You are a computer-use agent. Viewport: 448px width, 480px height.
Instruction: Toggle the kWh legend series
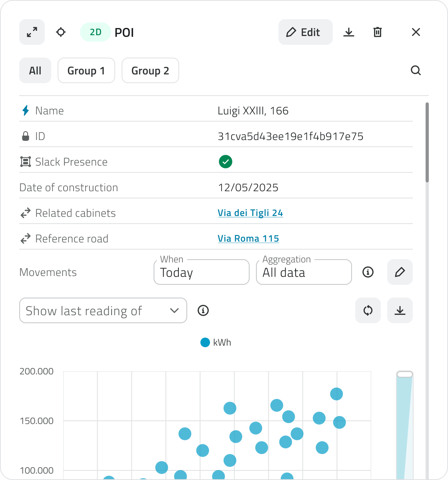coord(216,343)
